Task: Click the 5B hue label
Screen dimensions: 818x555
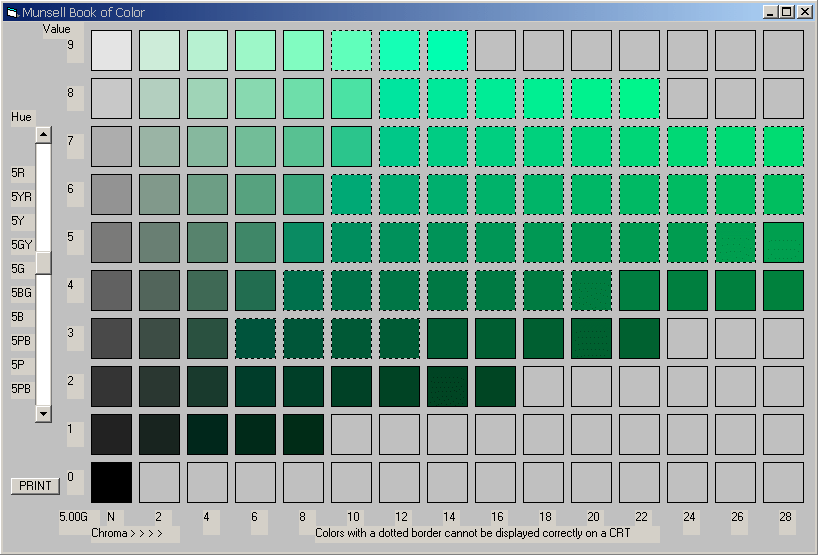Action: tap(18, 317)
